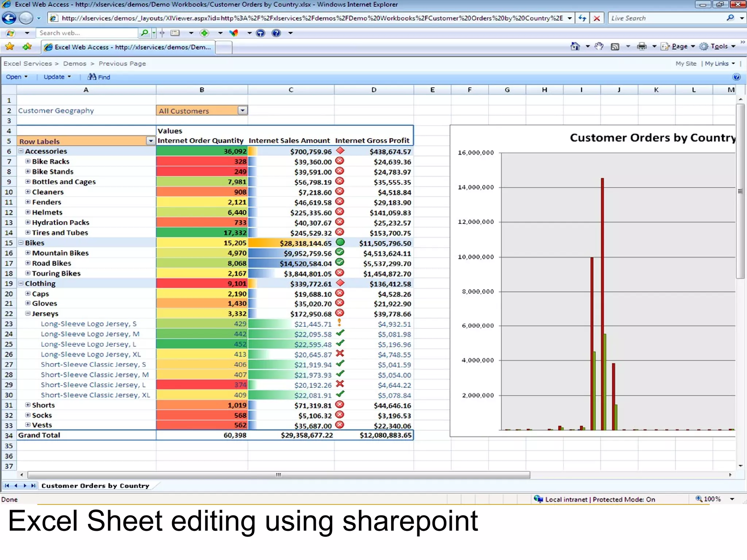The height and width of the screenshot is (560, 747).
Task: Click the $28,318,144.65 sales cell
Action: coord(291,243)
